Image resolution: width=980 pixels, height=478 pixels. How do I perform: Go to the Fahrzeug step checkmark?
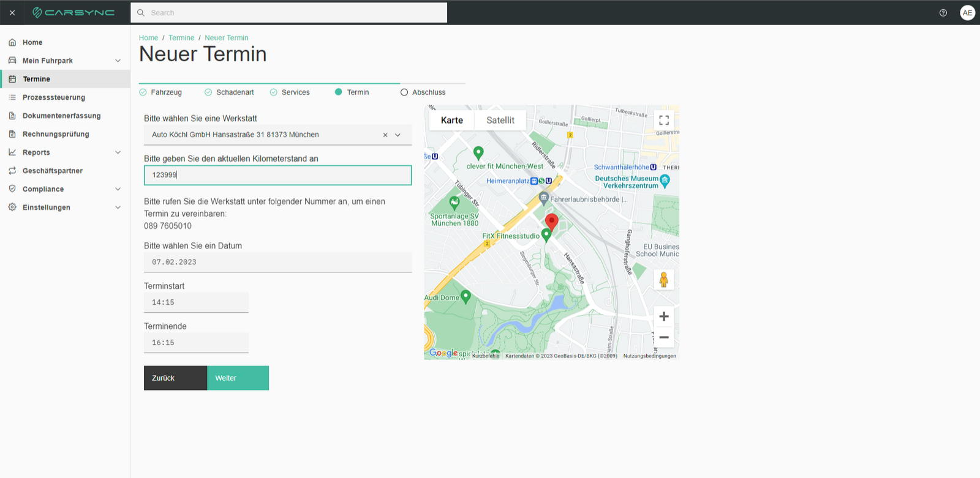(143, 92)
